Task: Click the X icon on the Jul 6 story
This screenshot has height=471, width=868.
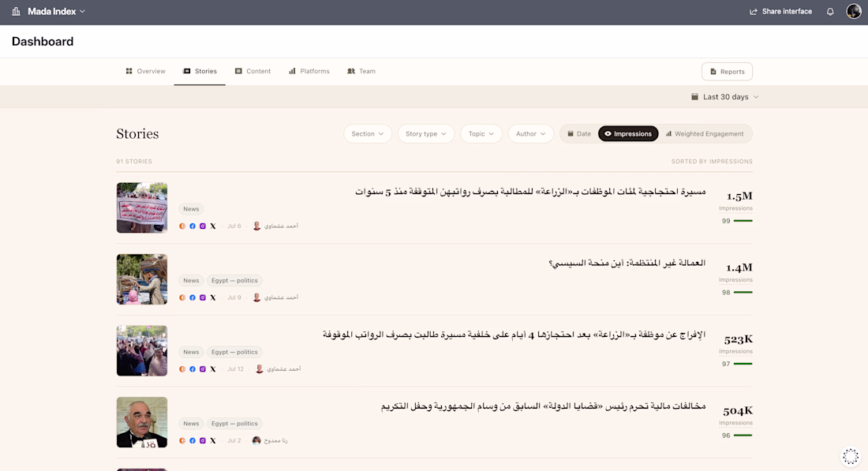Action: [x=212, y=226]
